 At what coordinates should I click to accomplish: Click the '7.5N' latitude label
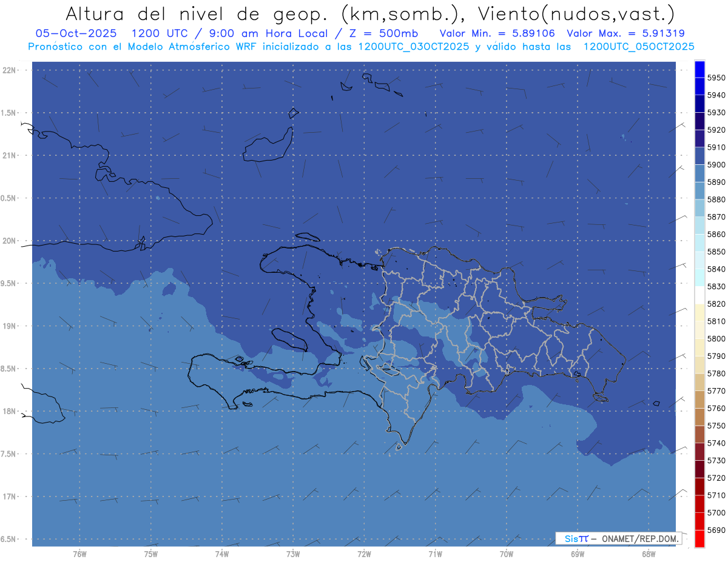[8, 454]
